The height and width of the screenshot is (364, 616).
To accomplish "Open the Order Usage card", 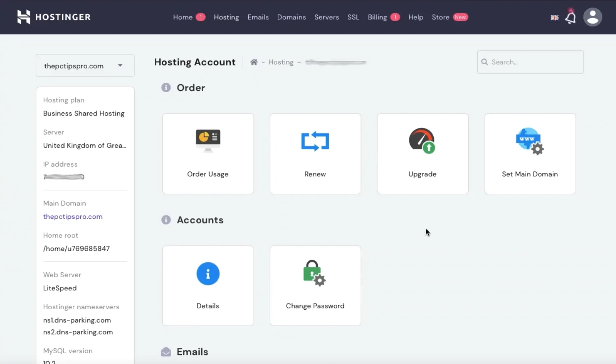I will 208,154.
